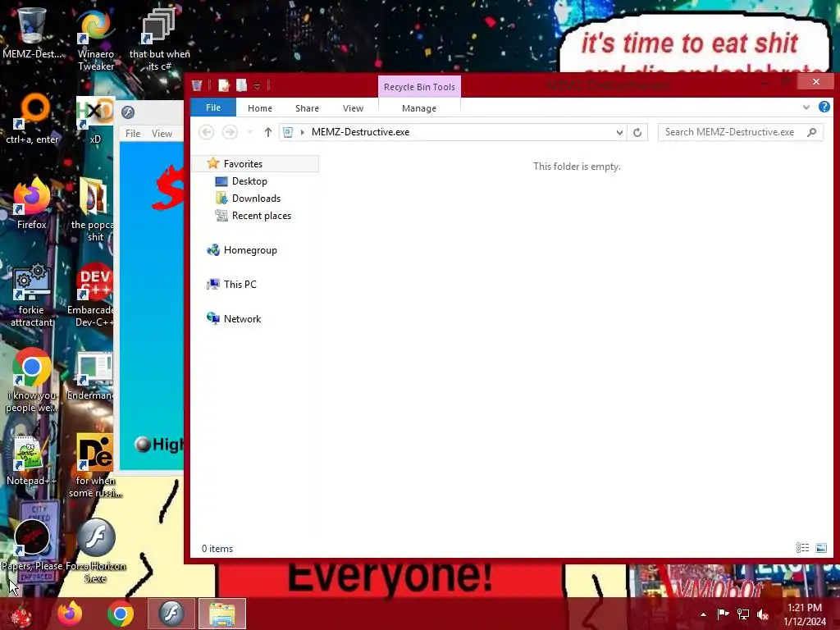Select Network in navigation pane

(x=242, y=319)
